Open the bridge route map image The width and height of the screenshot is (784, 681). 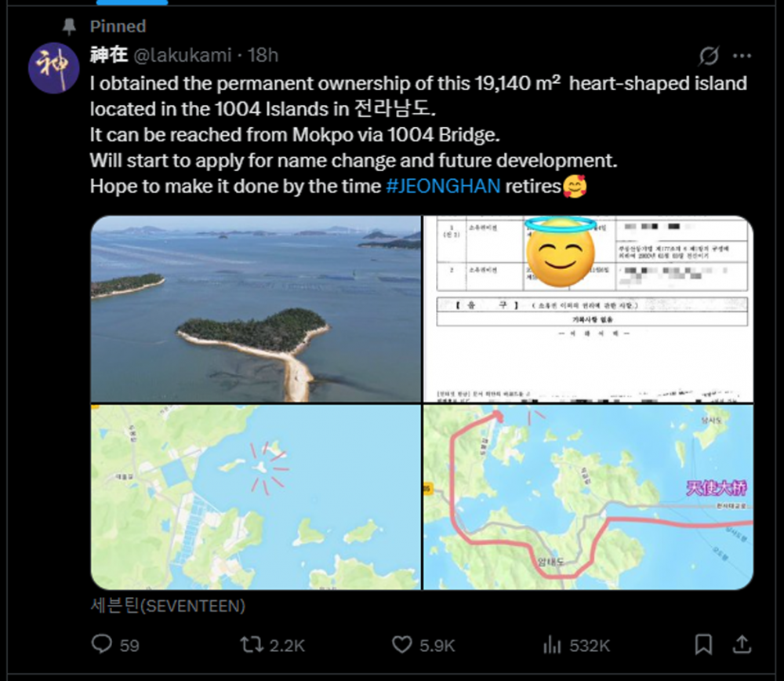(x=588, y=497)
